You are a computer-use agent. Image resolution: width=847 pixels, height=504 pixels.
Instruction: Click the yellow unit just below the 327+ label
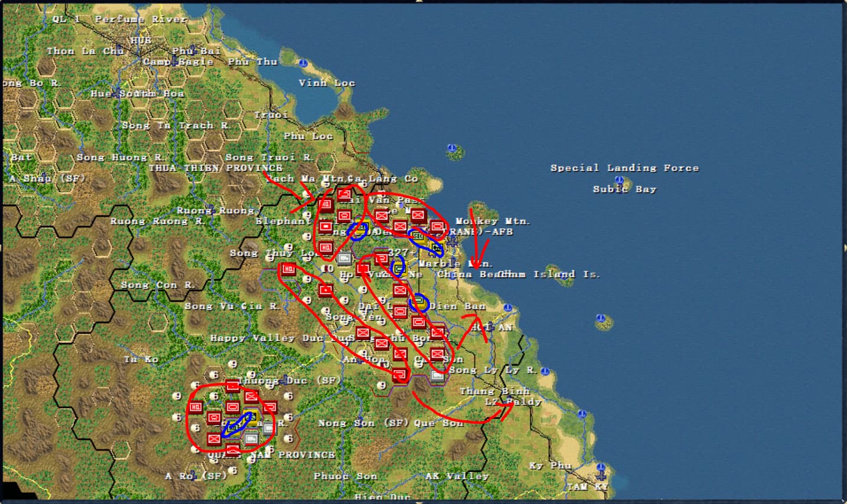click(399, 269)
